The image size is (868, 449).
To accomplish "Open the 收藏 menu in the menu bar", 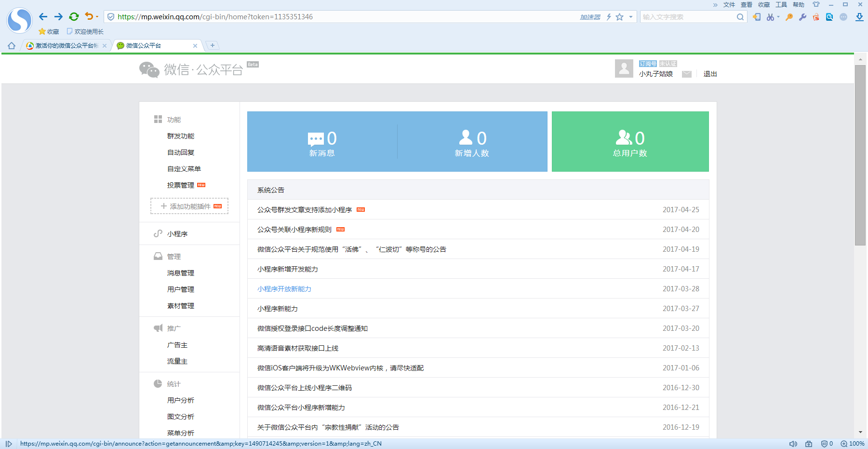I will tap(764, 5).
